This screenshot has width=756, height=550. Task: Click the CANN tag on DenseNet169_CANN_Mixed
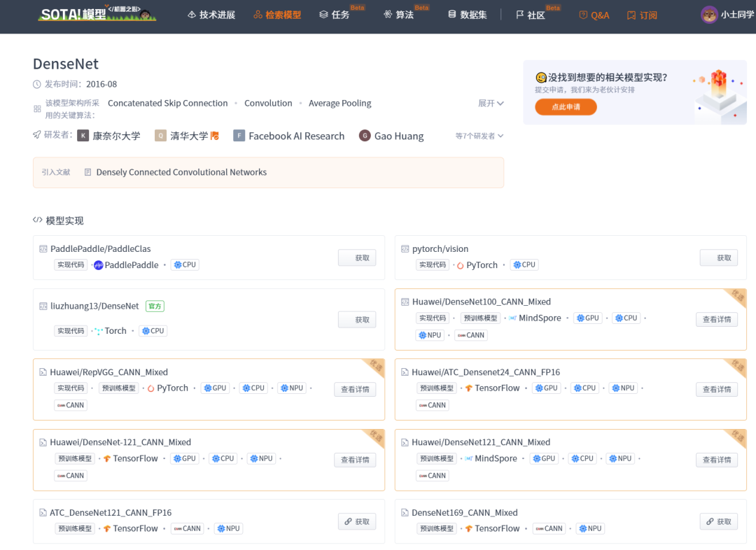coord(549,528)
